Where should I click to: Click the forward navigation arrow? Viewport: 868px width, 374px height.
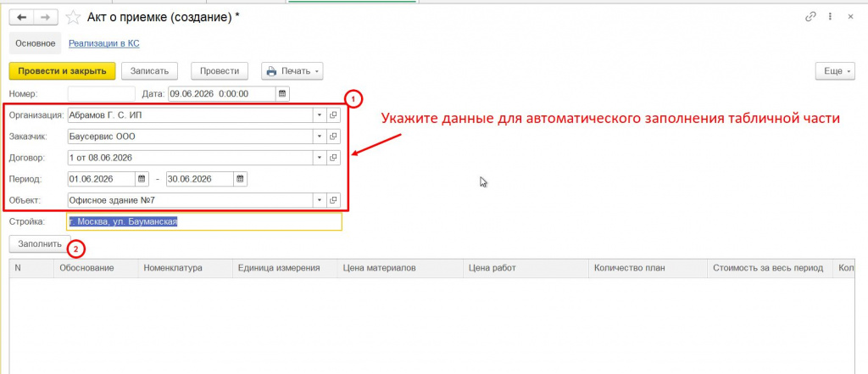(46, 17)
